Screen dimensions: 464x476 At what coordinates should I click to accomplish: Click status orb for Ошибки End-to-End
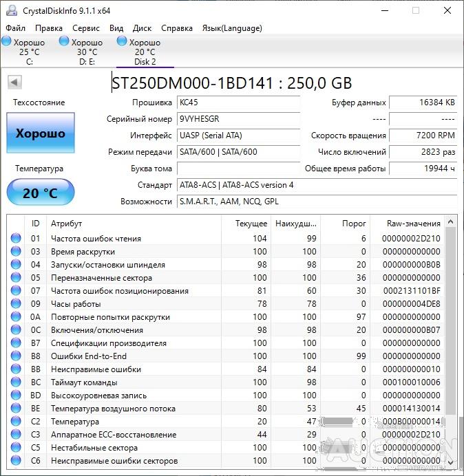[x=16, y=356]
